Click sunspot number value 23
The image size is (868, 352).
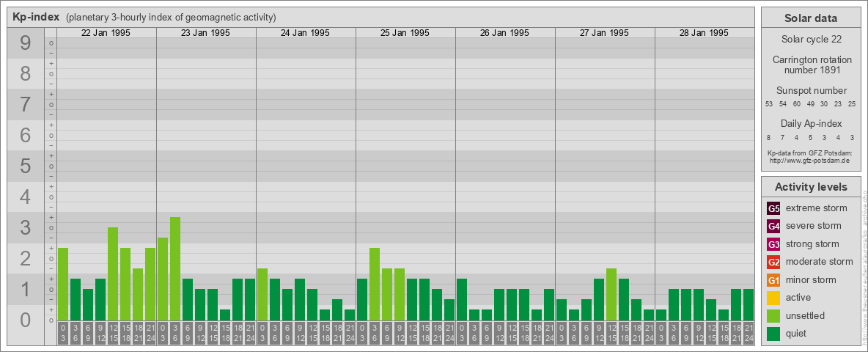pos(838,104)
